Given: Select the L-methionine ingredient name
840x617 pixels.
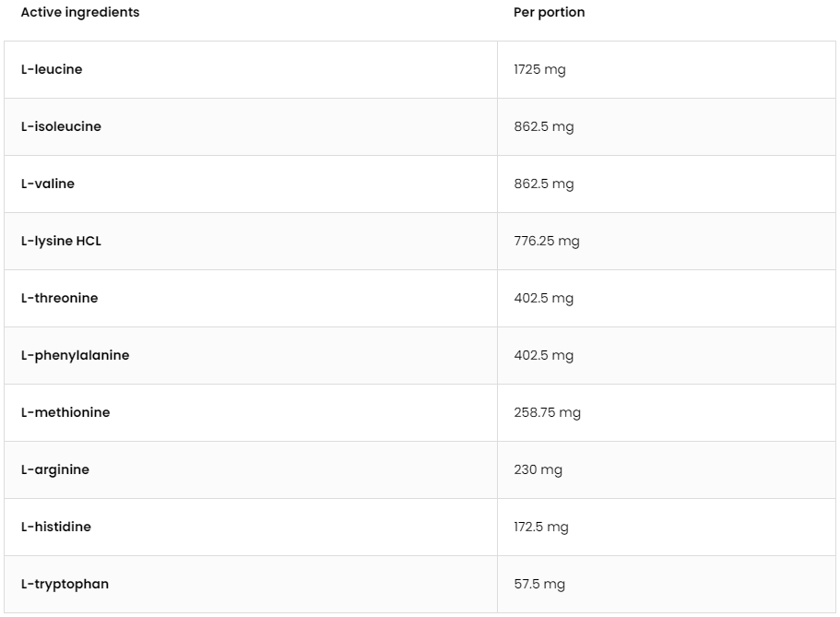Looking at the screenshot, I should tap(65, 413).
